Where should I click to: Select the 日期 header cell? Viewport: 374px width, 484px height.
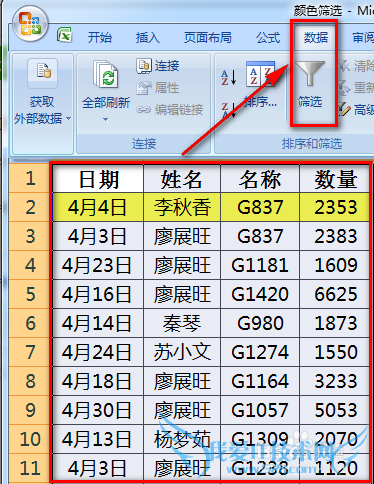pos(98,179)
